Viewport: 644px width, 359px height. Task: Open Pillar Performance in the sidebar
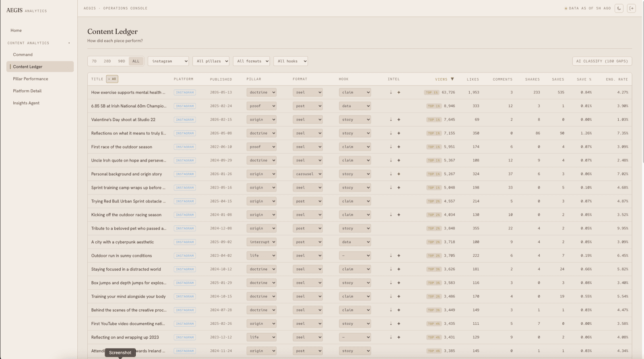coord(31,79)
